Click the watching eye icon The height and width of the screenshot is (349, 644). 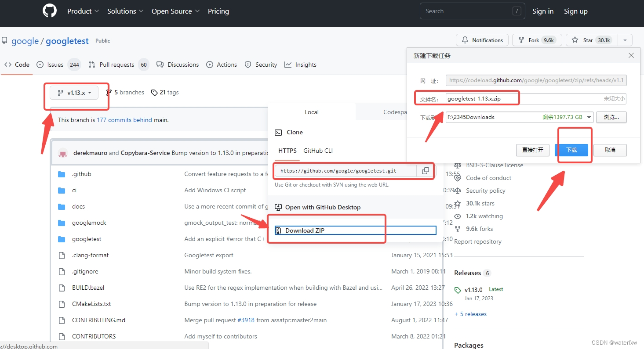[x=458, y=216]
